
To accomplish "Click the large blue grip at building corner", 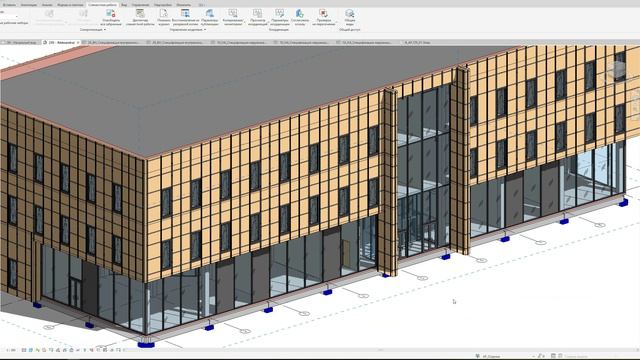I will coord(146,345).
